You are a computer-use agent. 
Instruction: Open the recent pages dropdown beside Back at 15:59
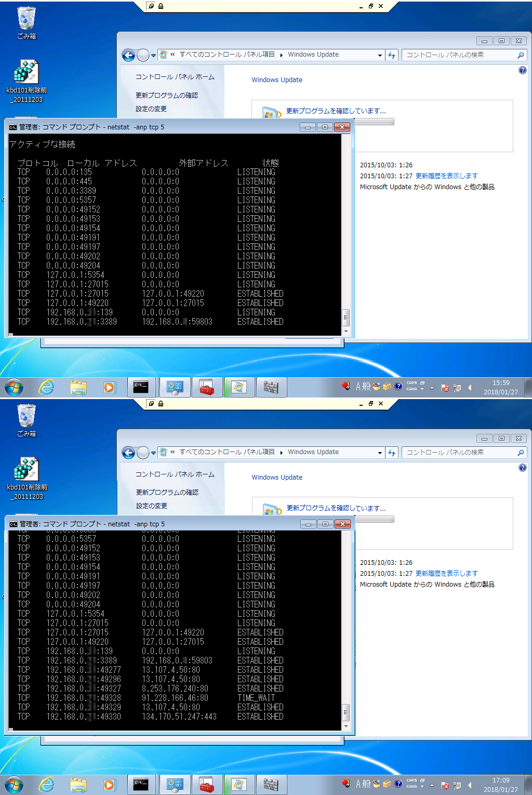click(153, 56)
